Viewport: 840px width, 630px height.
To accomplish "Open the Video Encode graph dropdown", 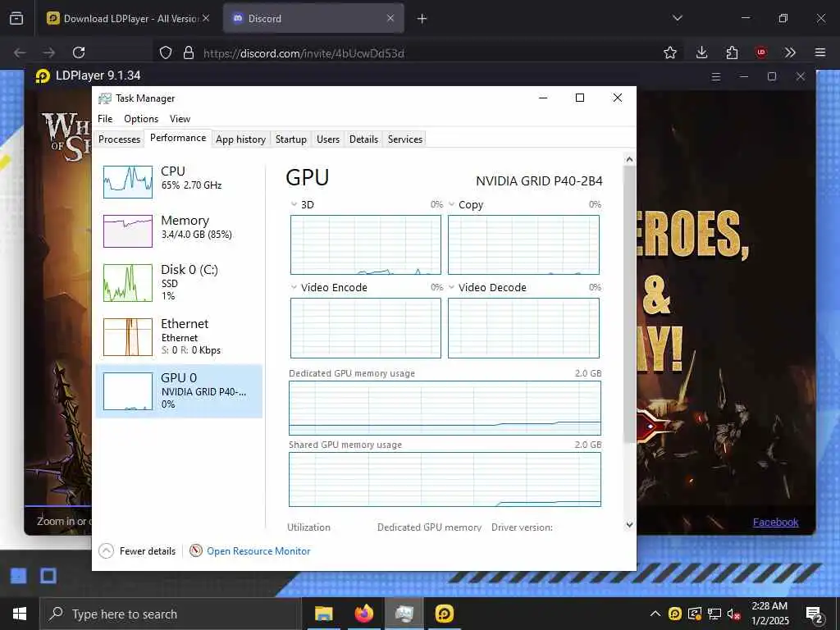I will tap(294, 287).
